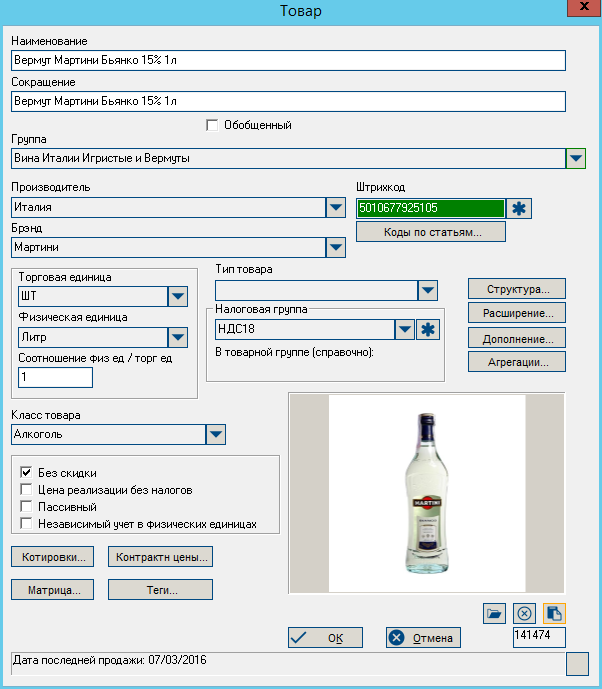Screen dimensions: 602x689
Task: Click the Дата последней продажи status text
Action: coord(109,660)
